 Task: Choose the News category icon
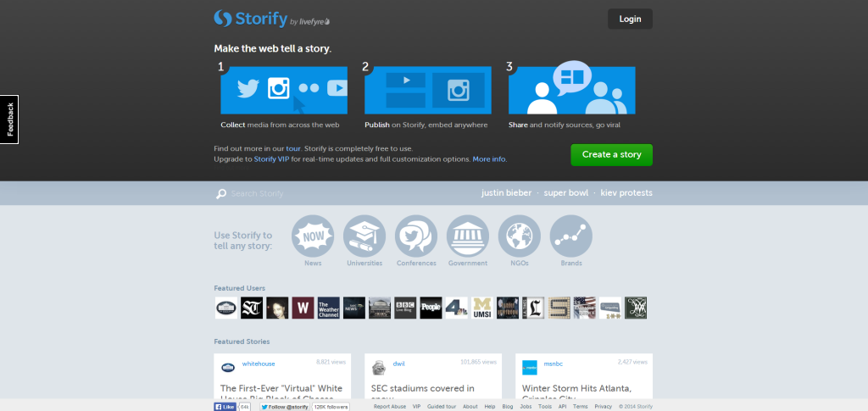pos(313,236)
